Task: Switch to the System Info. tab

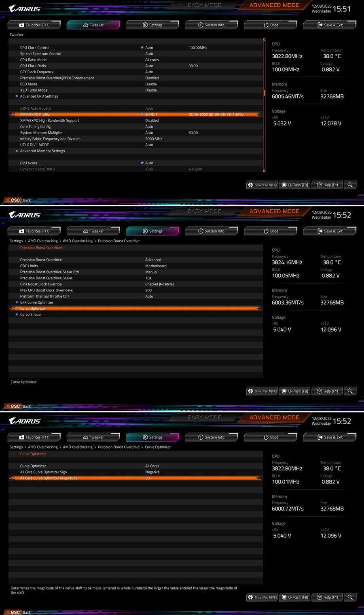Action: [x=211, y=25]
